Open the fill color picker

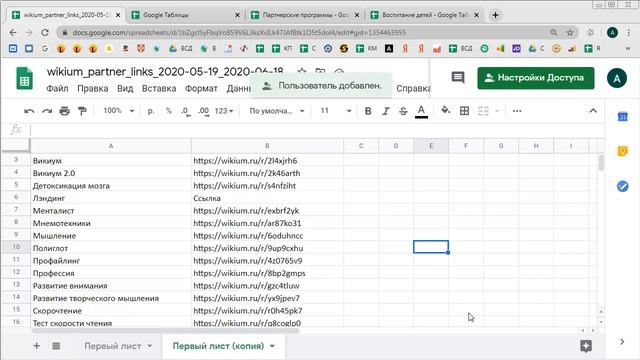tap(446, 111)
